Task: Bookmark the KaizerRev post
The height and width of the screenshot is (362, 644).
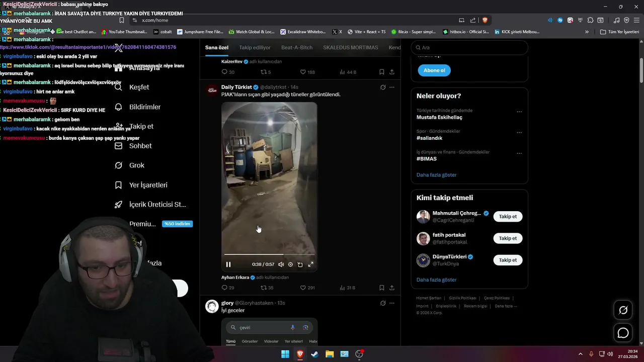Action: tap(382, 72)
